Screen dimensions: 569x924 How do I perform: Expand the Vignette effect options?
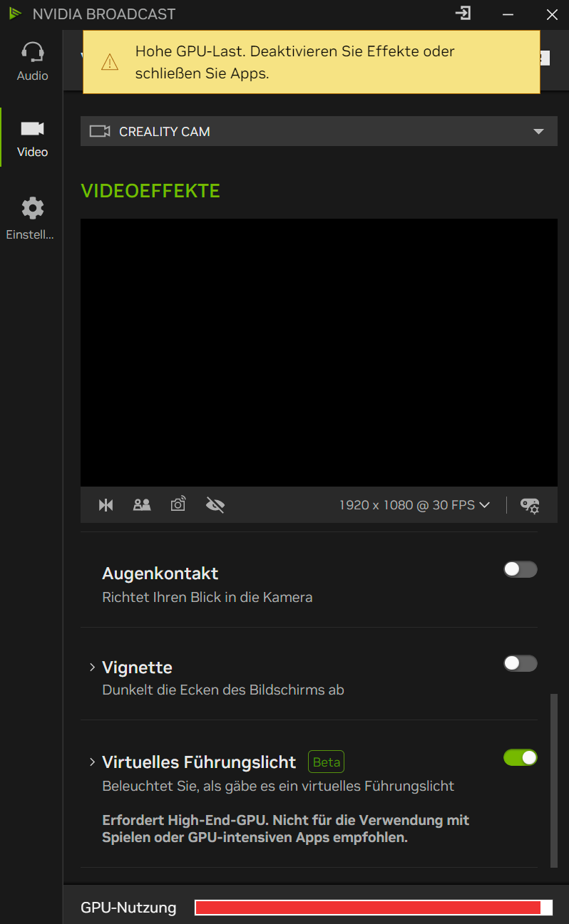point(92,668)
